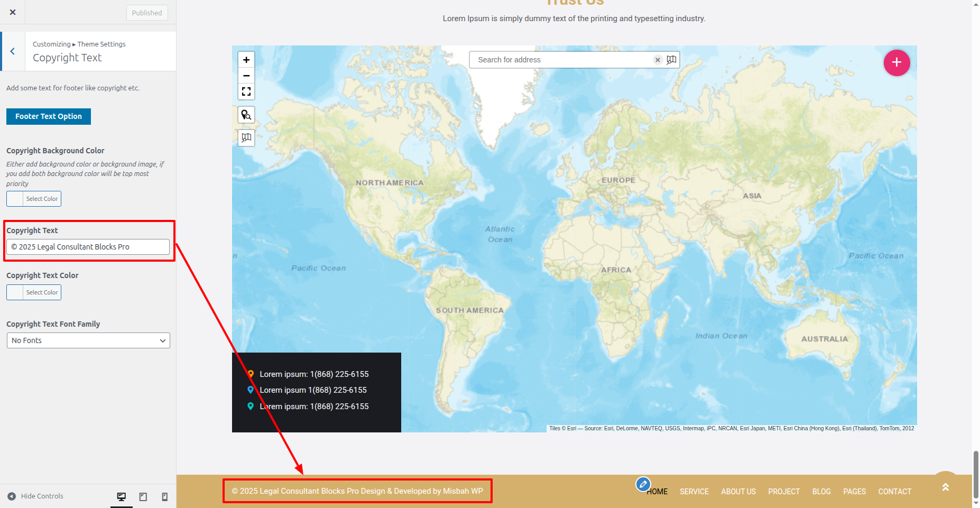
Task: Open the CONTACT footer menu item
Action: (894, 492)
